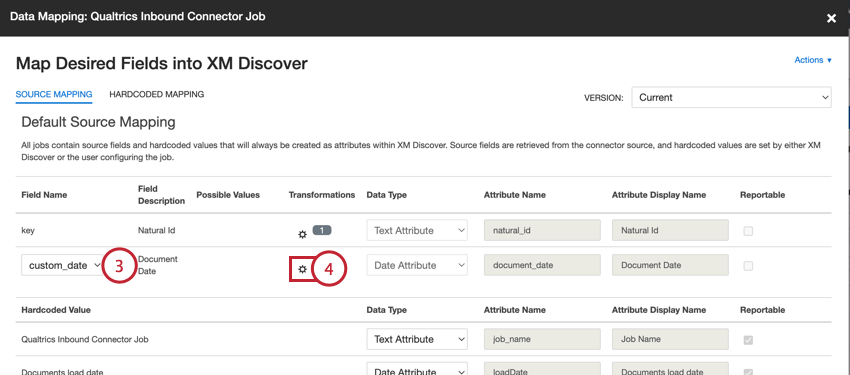Click the Document Date display name field
Image resolution: width=850 pixels, height=375 pixels.
671,266
